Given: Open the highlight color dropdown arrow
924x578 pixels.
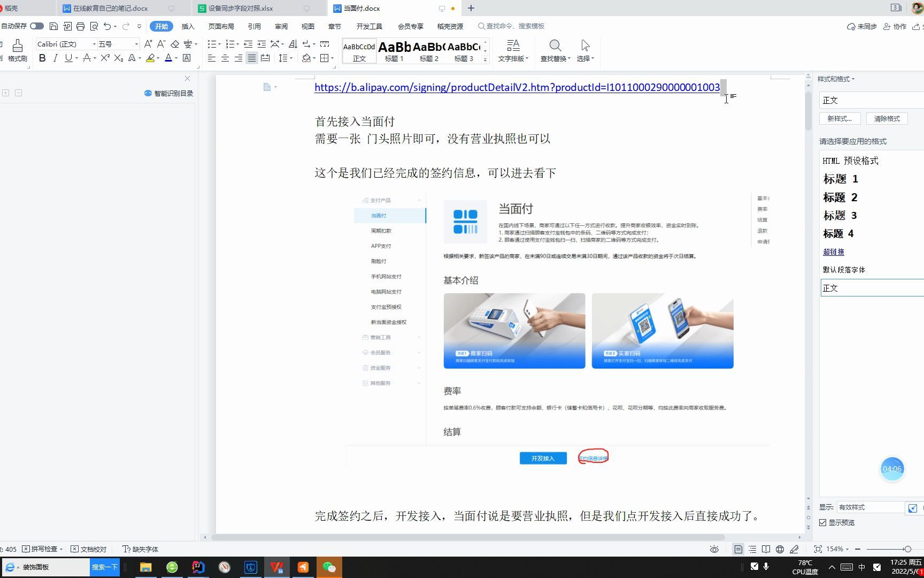Looking at the screenshot, I should coord(158,58).
